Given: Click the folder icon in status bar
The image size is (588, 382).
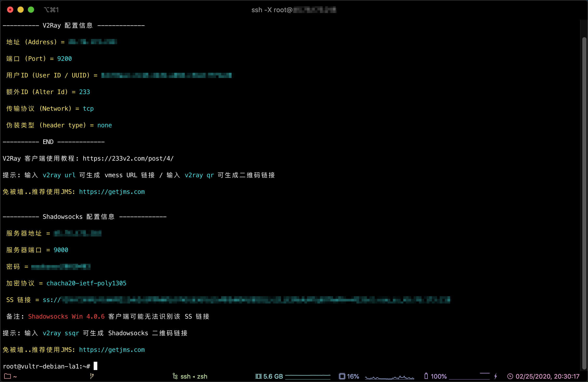Looking at the screenshot, I should [7, 376].
